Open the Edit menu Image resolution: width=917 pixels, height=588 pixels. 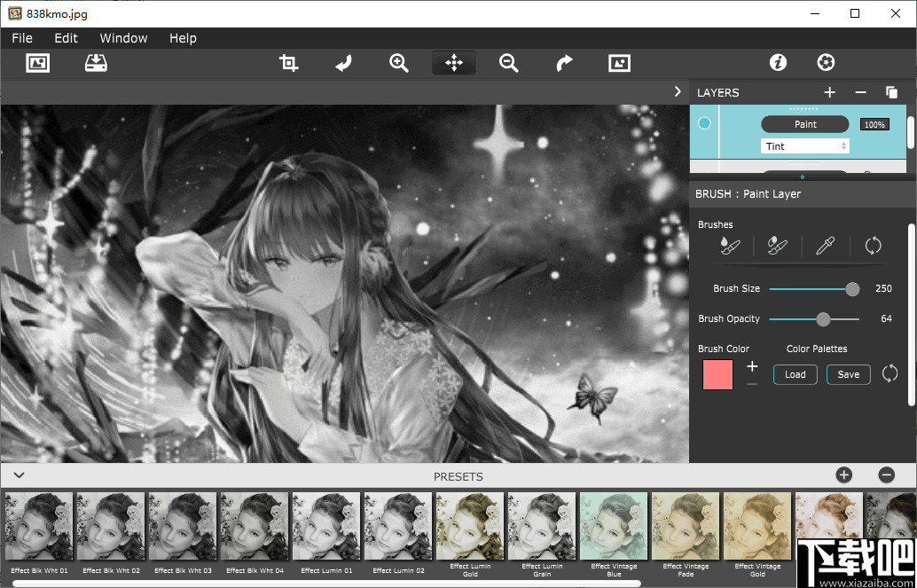[x=67, y=38]
